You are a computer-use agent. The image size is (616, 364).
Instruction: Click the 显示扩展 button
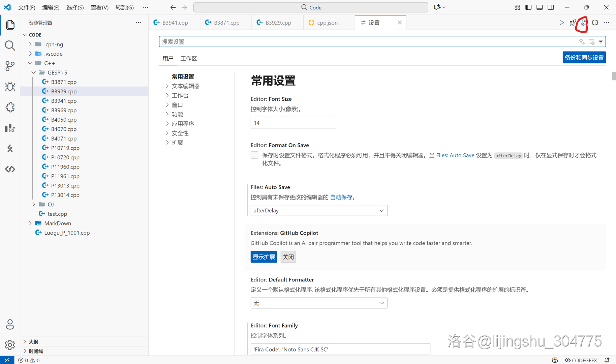point(264,257)
